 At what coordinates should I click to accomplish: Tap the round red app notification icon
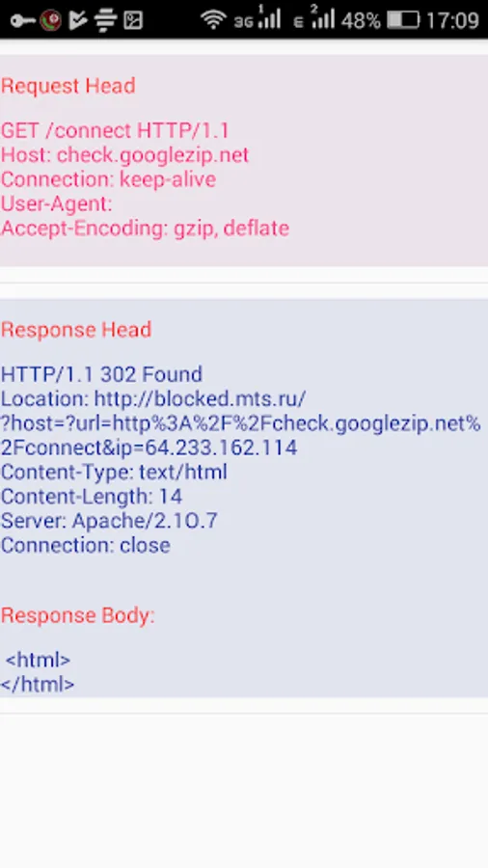pos(50,20)
